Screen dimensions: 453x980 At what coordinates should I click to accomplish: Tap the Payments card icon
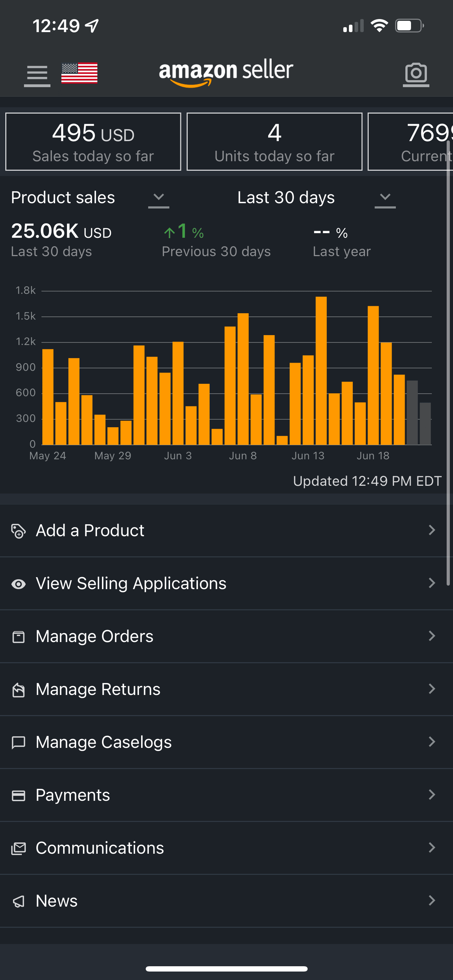[18, 795]
